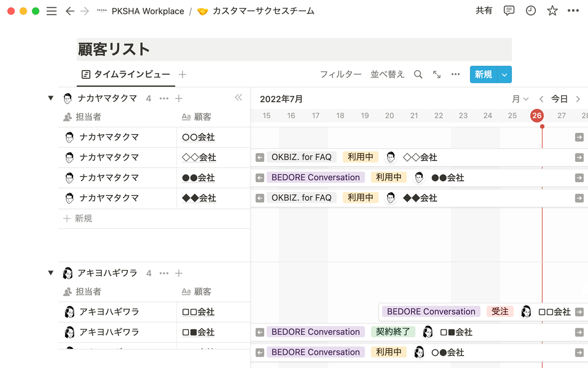Add row with + 新規 under ナカヤマタクマ

[x=78, y=219]
